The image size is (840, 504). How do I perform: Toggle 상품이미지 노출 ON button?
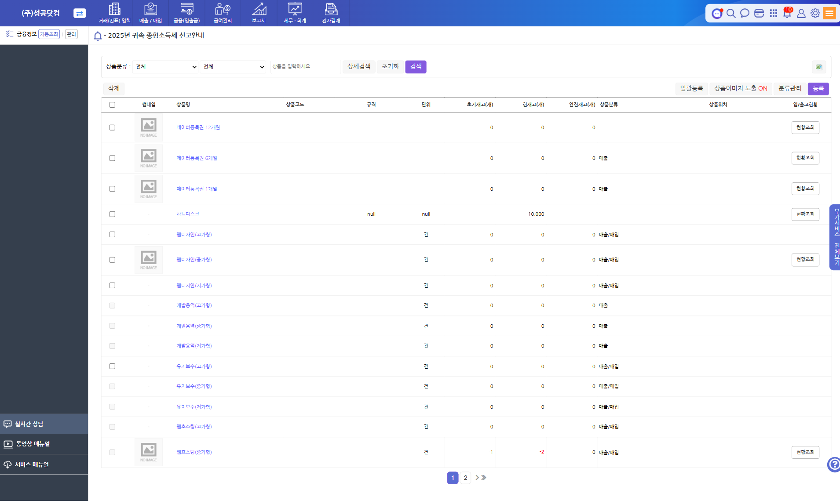coord(741,88)
